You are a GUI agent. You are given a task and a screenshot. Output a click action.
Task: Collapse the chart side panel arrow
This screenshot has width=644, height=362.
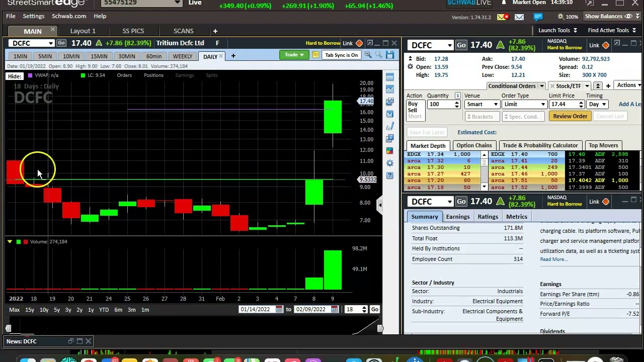coord(380,205)
